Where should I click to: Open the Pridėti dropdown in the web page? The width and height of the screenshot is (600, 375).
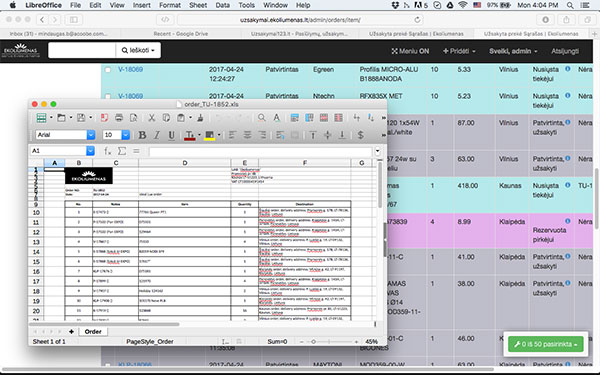pos(459,51)
